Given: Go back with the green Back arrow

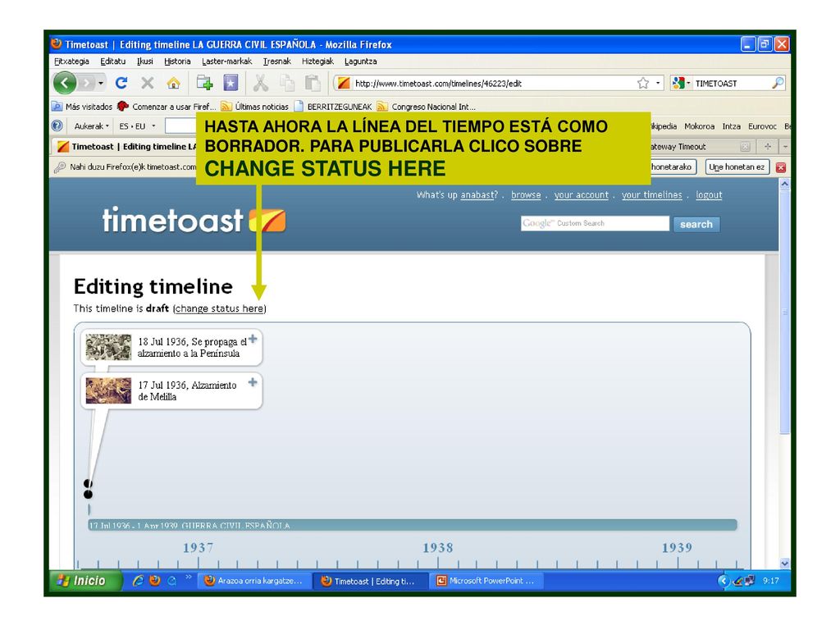Looking at the screenshot, I should click(x=66, y=83).
